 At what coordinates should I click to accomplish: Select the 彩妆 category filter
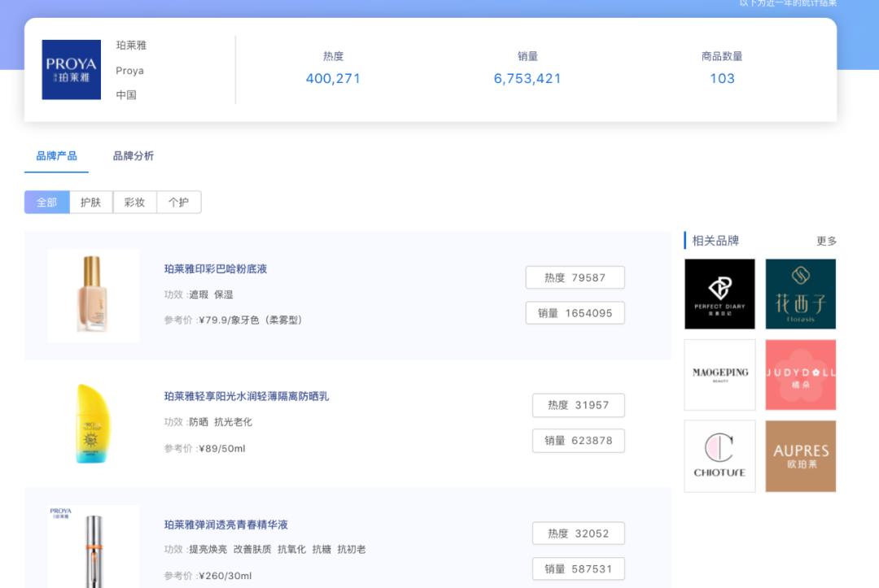coord(134,203)
